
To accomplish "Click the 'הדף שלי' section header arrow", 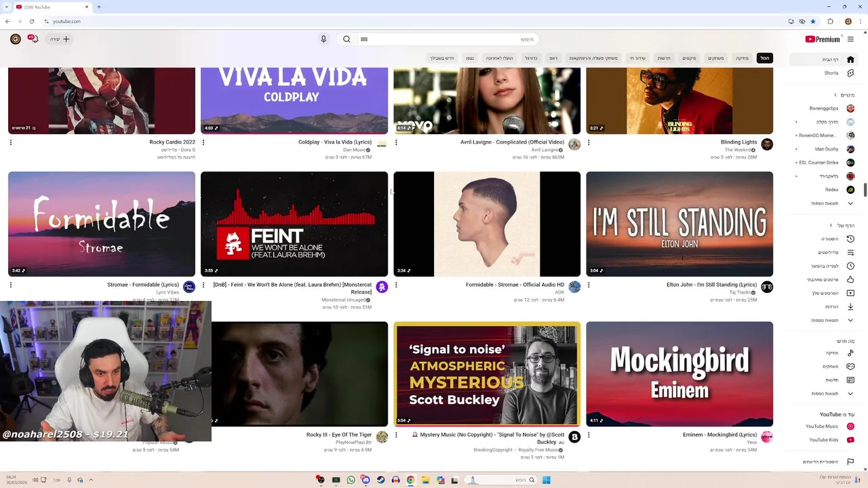I will [831, 225].
